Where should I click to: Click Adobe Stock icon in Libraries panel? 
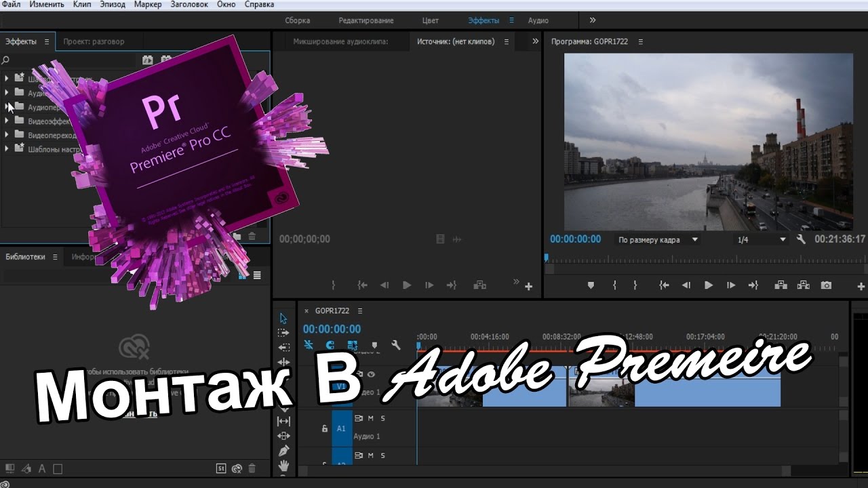(x=220, y=468)
